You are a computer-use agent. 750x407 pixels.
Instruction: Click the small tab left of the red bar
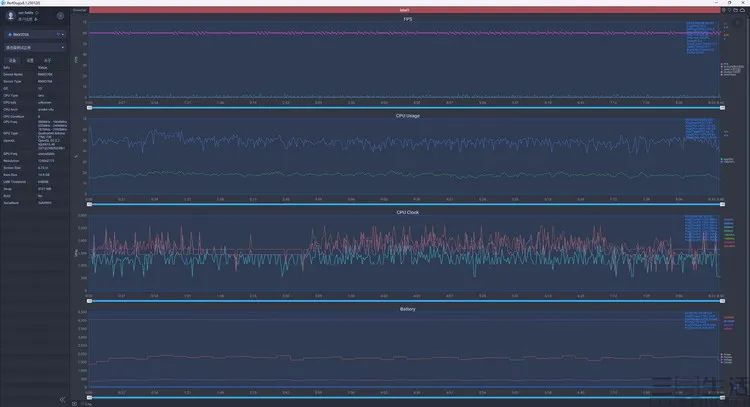click(x=80, y=10)
